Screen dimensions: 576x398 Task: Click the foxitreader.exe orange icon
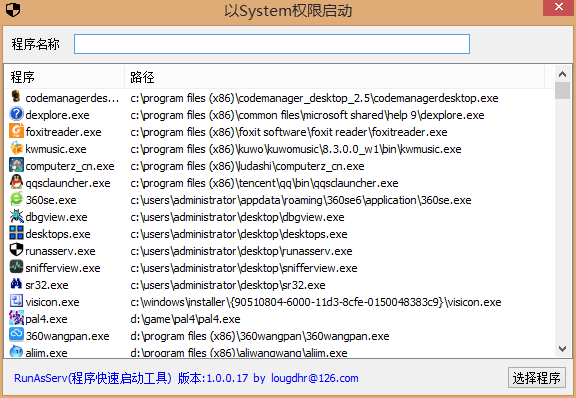(x=16, y=131)
